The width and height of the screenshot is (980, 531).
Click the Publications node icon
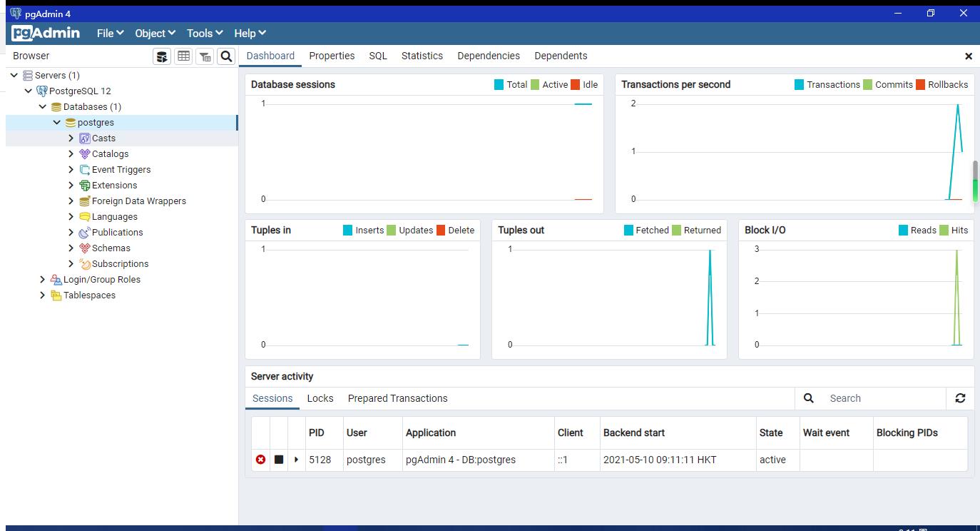(x=85, y=233)
